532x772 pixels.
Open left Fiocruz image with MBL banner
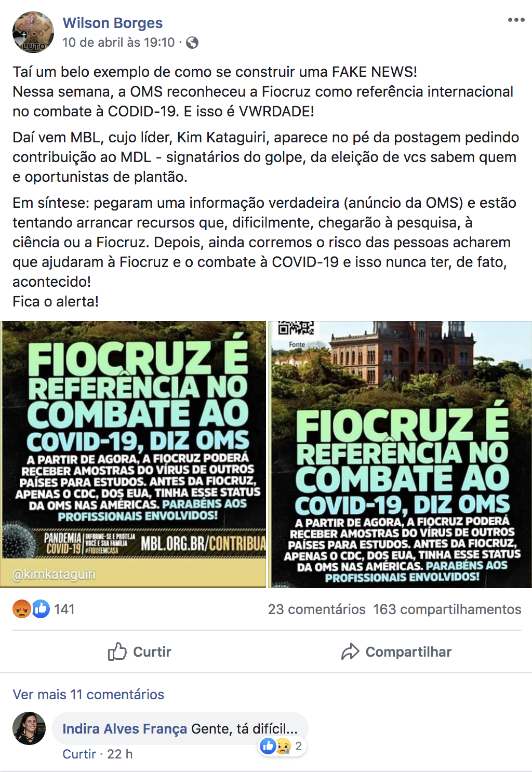click(x=133, y=455)
